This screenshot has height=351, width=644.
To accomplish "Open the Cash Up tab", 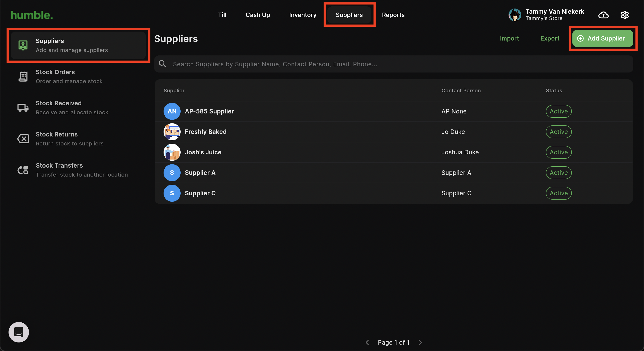I will click(x=258, y=15).
